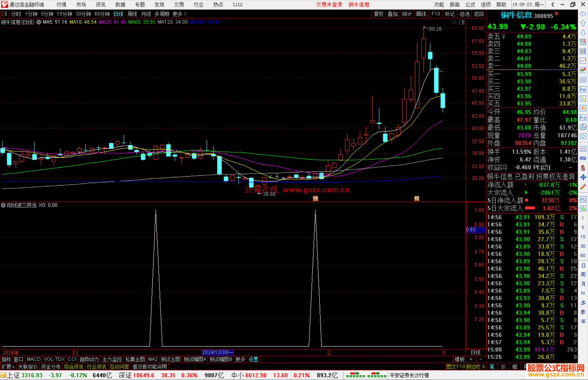Click the red S dollar icon
The width and height of the screenshot is (588, 380).
coord(583,168)
